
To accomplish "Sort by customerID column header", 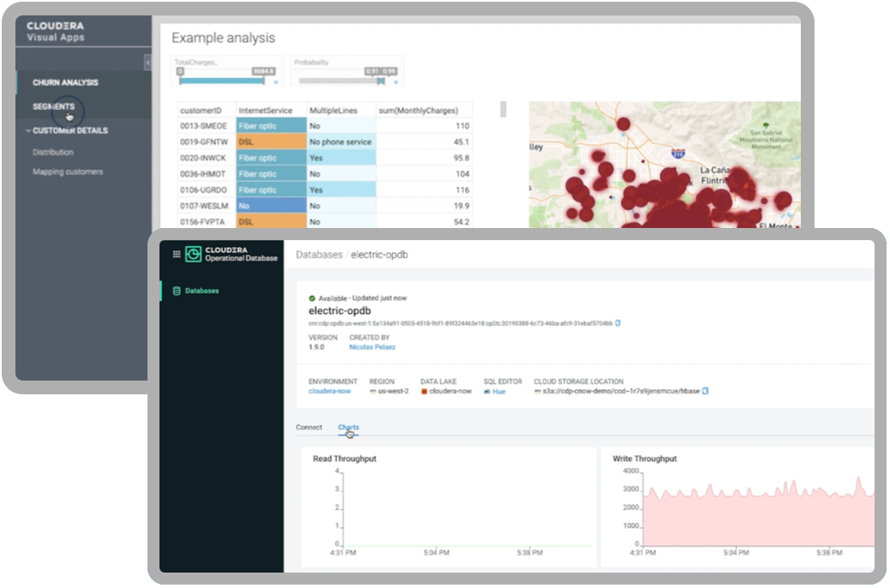I will [207, 110].
